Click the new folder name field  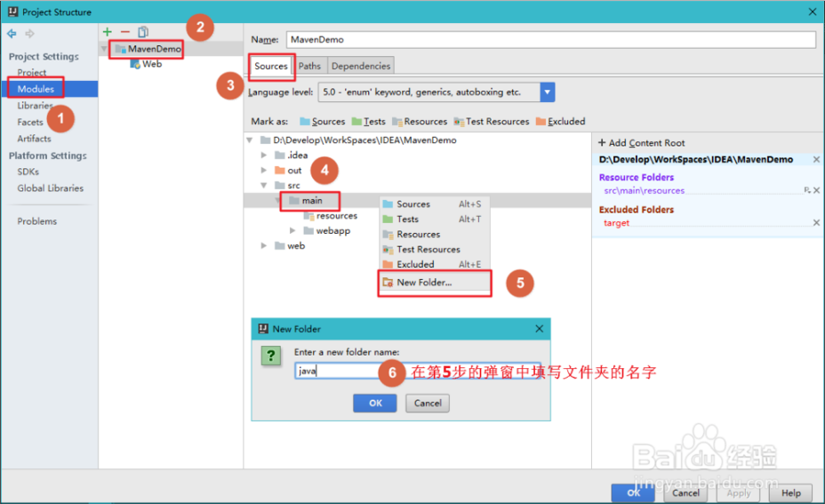point(418,371)
